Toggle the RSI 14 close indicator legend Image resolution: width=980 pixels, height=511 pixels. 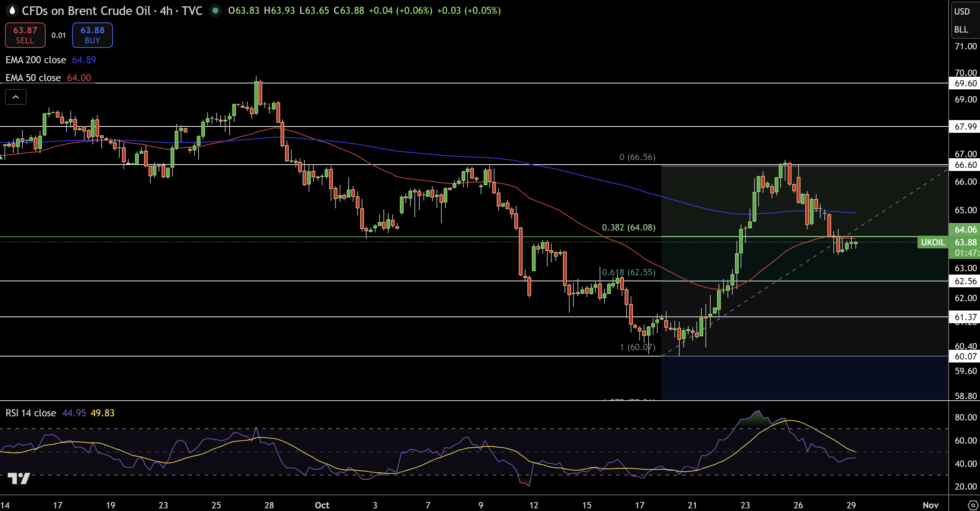pyautogui.click(x=31, y=413)
